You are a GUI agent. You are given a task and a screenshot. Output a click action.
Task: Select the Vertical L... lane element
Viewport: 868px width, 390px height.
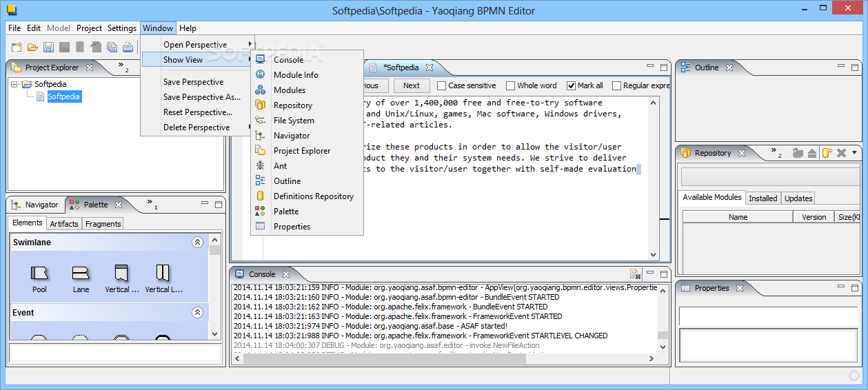click(163, 278)
